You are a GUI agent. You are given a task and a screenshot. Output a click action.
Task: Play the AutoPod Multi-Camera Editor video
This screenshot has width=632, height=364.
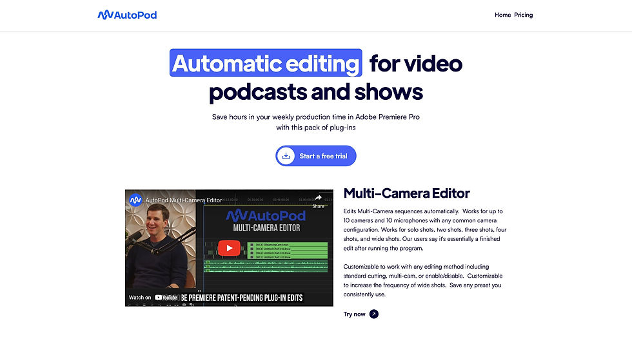(x=229, y=248)
